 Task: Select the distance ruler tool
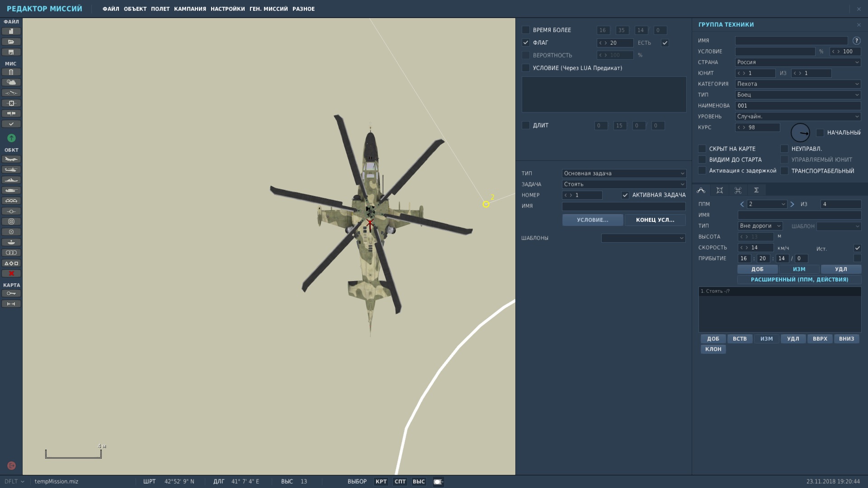coord(11,304)
